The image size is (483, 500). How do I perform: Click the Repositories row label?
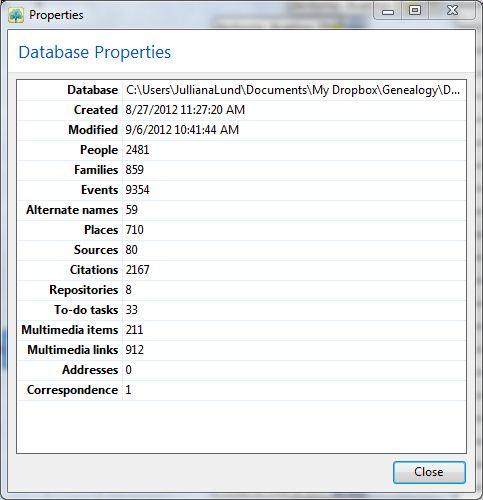(84, 290)
